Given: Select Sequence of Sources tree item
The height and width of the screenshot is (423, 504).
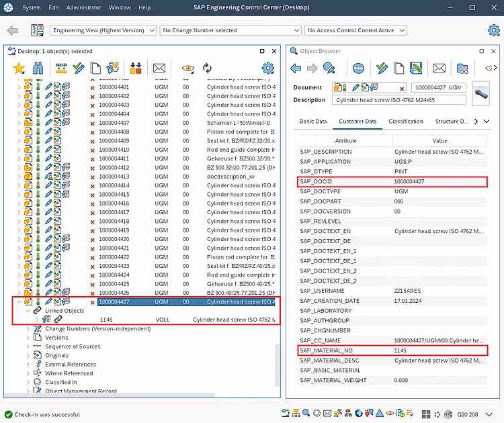Looking at the screenshot, I should click(73, 346).
